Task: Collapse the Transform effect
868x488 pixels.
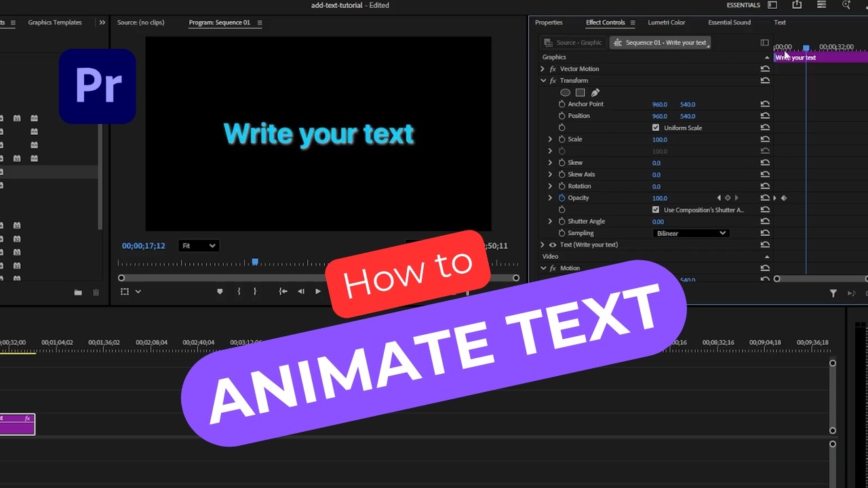Action: click(542, 81)
